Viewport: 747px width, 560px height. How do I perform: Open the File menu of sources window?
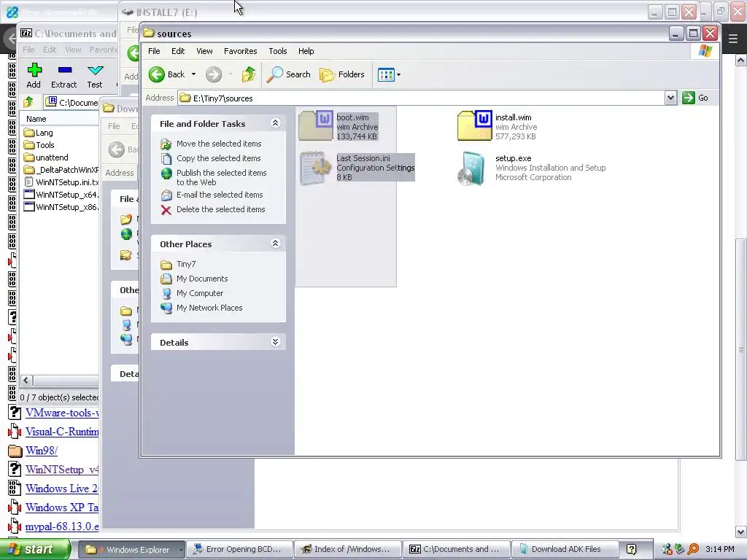(154, 51)
